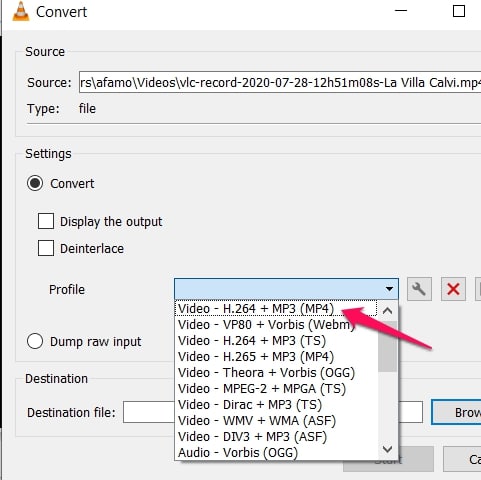
Task: Choose Video - H.265 + MP3 (MP4) profile
Action: point(276,356)
